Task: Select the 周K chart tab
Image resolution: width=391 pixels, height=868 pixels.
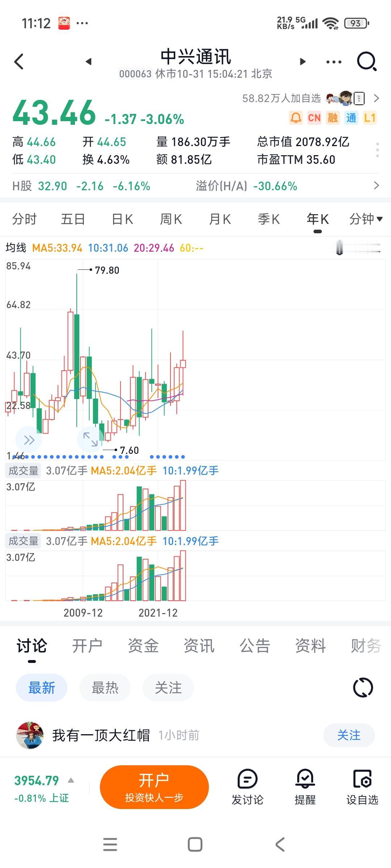Action: tap(171, 219)
